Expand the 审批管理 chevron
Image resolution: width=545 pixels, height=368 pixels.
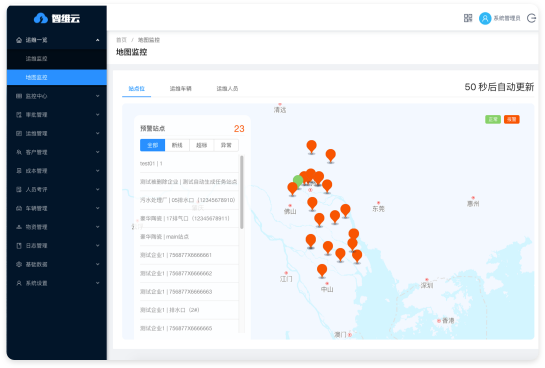click(x=98, y=115)
